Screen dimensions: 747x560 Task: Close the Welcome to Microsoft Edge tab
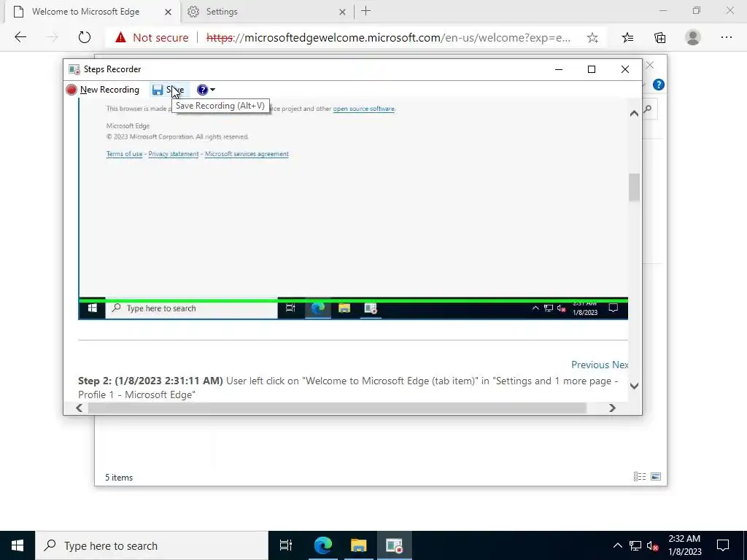[169, 12]
